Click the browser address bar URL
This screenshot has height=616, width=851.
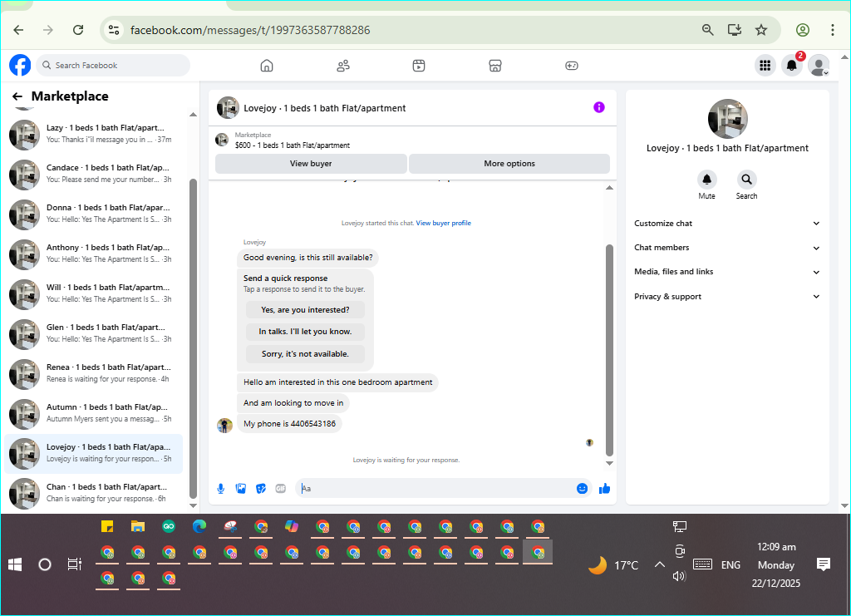tap(250, 30)
